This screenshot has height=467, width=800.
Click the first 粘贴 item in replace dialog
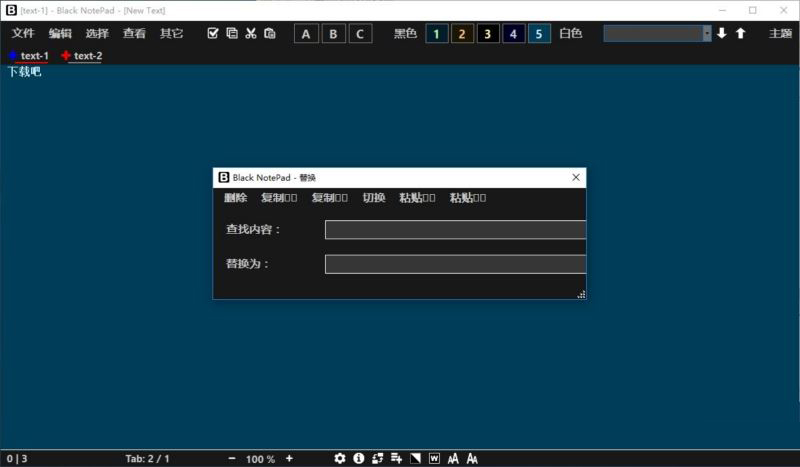[417, 198]
